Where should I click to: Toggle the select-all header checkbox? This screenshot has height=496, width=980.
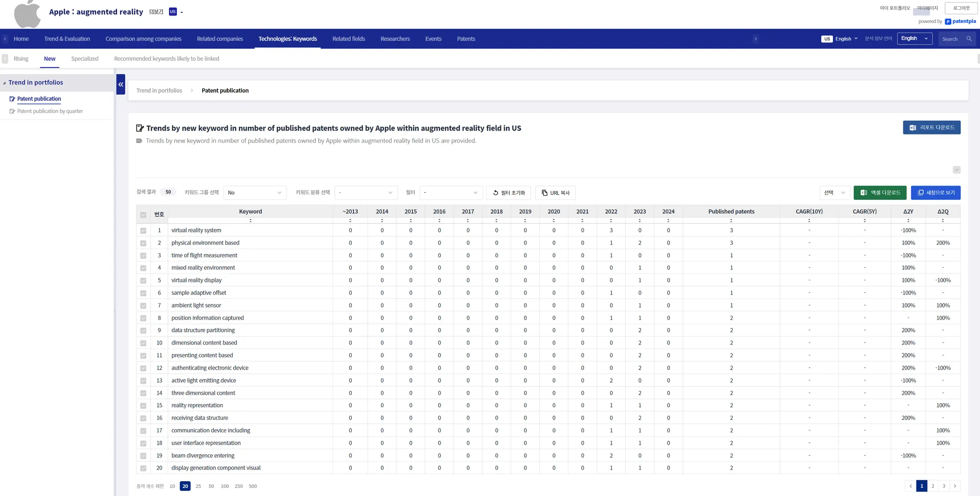143,215
